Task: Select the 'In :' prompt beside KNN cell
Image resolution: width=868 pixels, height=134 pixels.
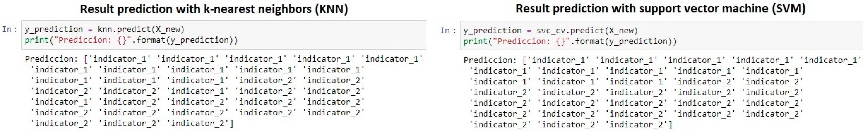Action: 10,30
